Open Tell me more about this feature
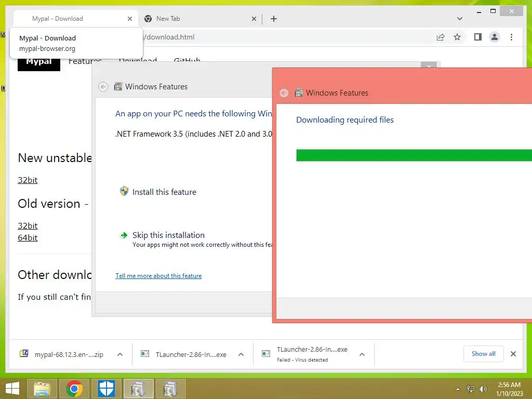Image resolution: width=532 pixels, height=399 pixels. (x=158, y=276)
